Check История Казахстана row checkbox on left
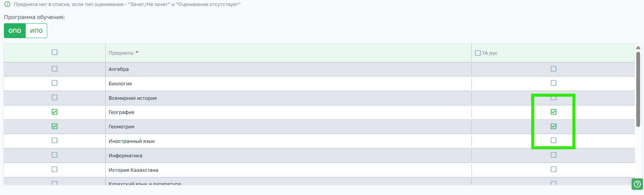The height and width of the screenshot is (195, 644). tap(55, 169)
